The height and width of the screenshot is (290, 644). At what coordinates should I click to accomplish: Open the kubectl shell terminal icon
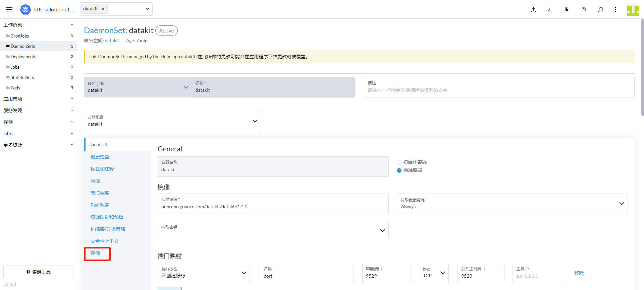(x=550, y=9)
